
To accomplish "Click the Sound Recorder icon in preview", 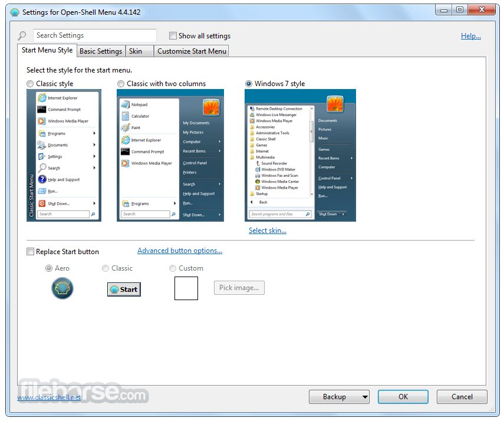I will (x=258, y=163).
